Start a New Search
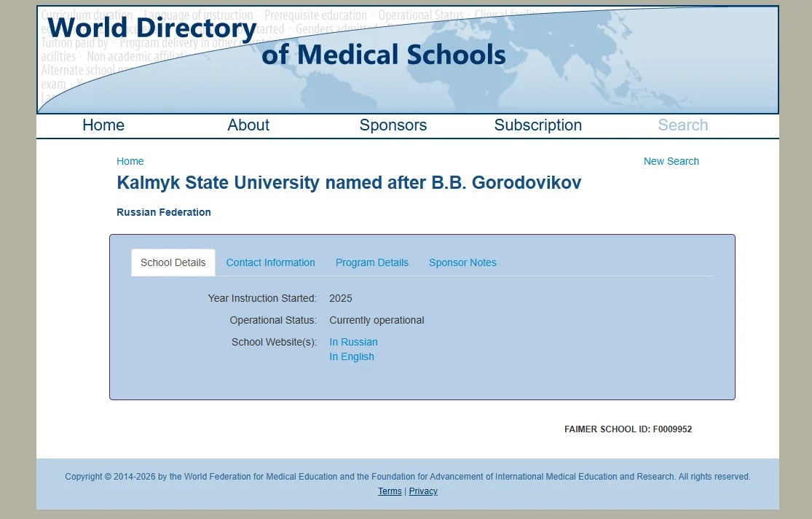This screenshot has height=519, width=812. (x=671, y=161)
